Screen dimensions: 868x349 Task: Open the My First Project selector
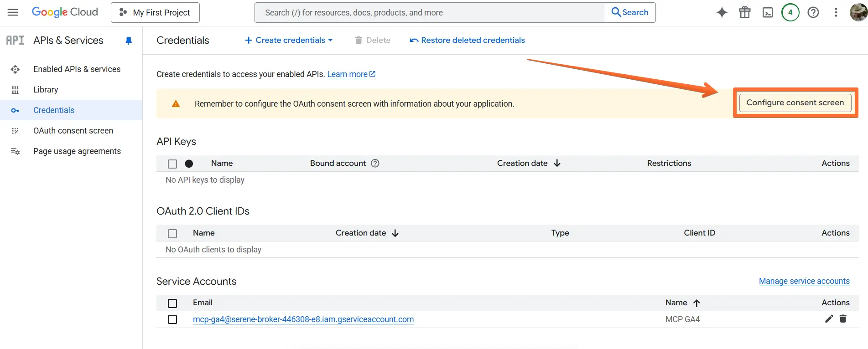155,12
